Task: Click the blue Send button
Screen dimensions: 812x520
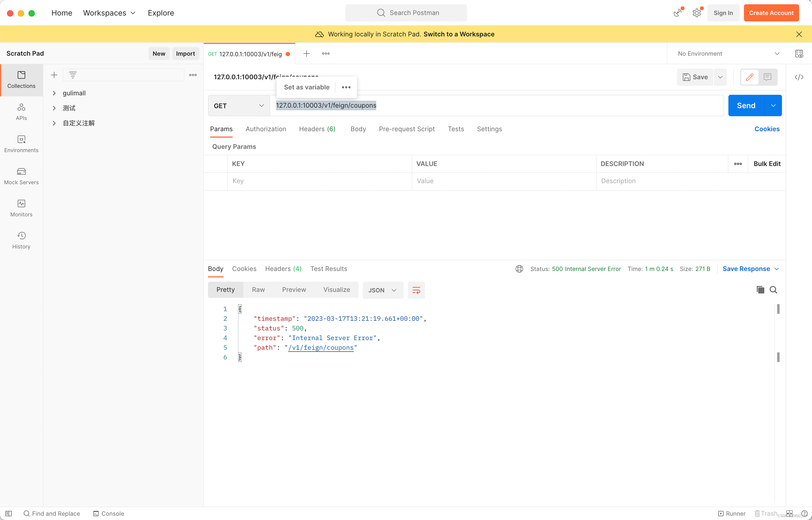Action: [x=746, y=106]
